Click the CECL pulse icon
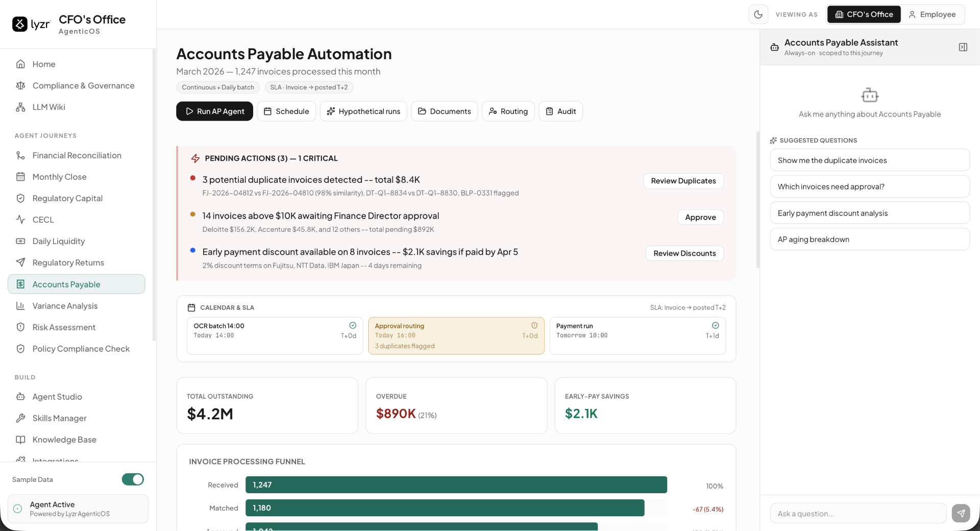Viewport: 980px width, 531px height. click(x=20, y=220)
